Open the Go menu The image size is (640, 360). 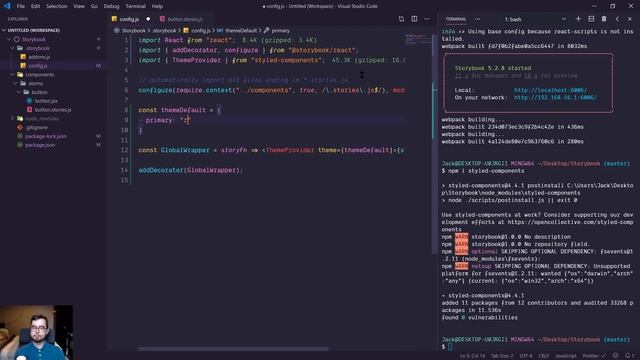(x=94, y=6)
